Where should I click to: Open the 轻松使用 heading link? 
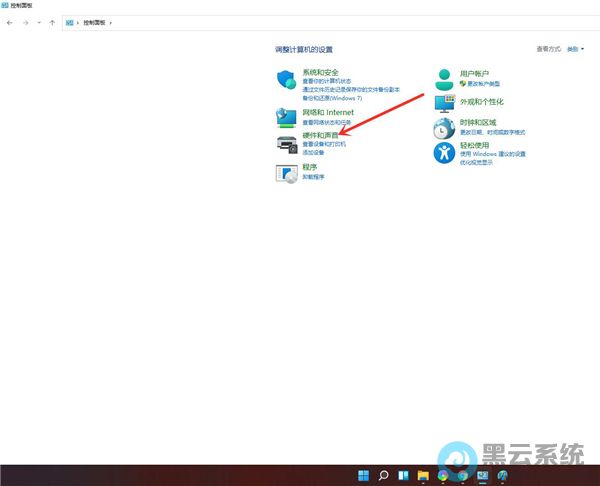[x=474, y=145]
